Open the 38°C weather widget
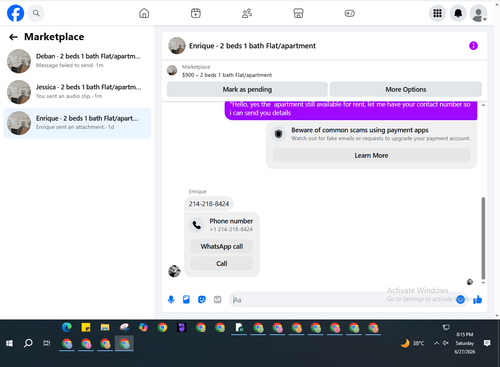 413,343
